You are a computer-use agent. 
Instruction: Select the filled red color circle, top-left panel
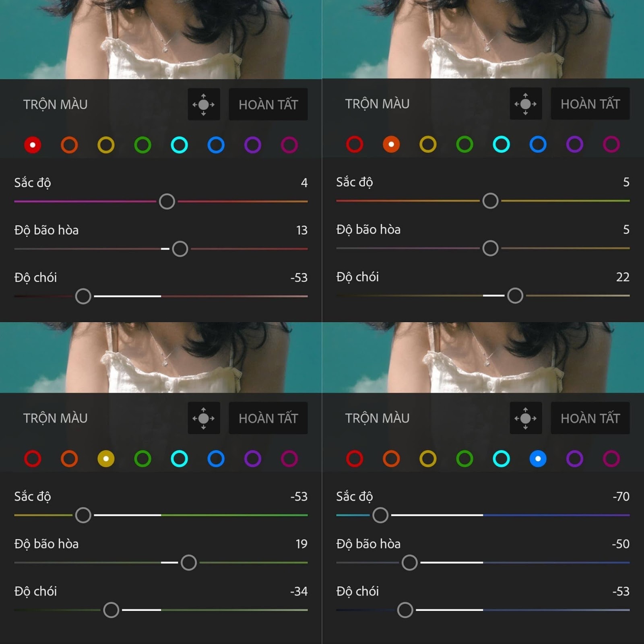(33, 145)
